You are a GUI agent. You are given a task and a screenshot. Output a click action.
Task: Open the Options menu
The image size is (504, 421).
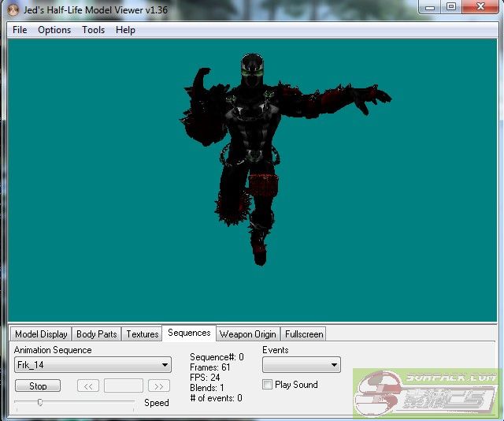point(54,30)
